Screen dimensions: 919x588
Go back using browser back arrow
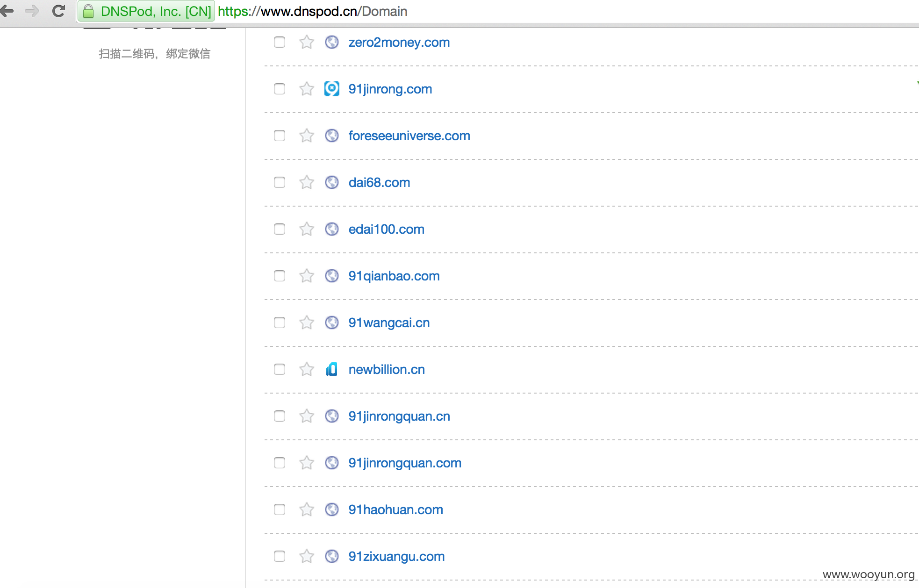7,11
